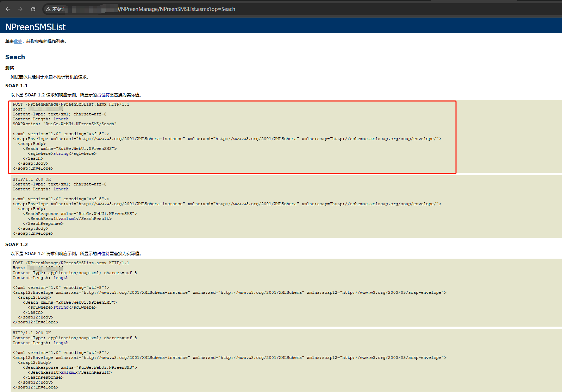Open the 此处 operations list link
The image size is (562, 392).
tap(18, 42)
